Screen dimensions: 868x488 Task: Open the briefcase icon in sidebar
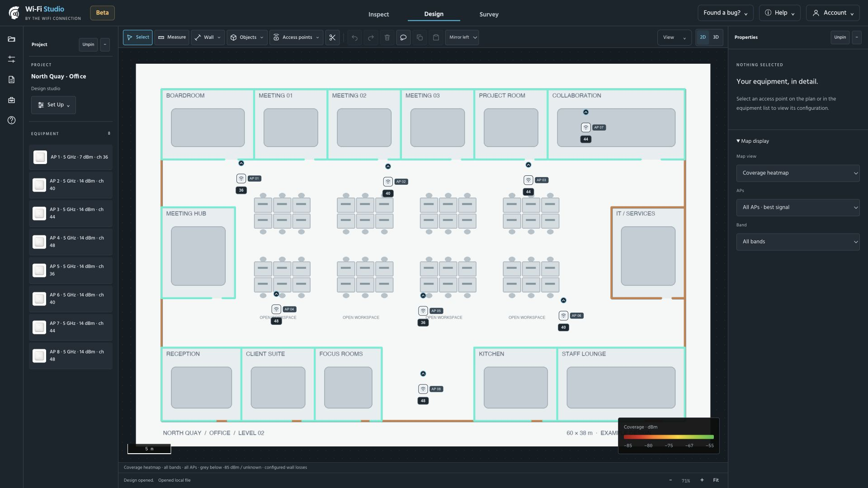coord(11,100)
